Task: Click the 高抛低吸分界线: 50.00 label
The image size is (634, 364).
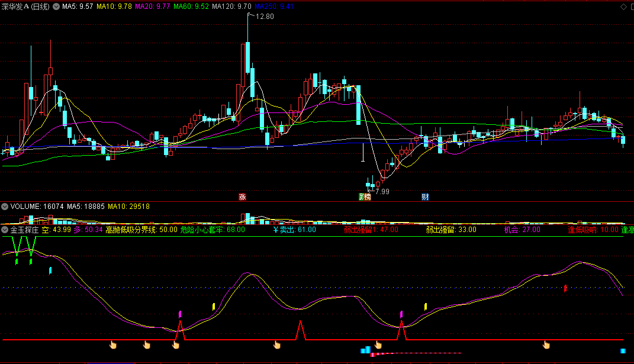Action: (141, 230)
